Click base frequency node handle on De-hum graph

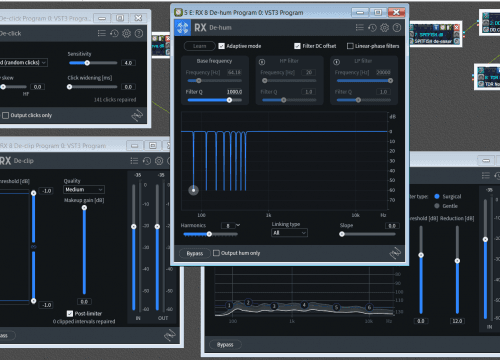pos(193,190)
